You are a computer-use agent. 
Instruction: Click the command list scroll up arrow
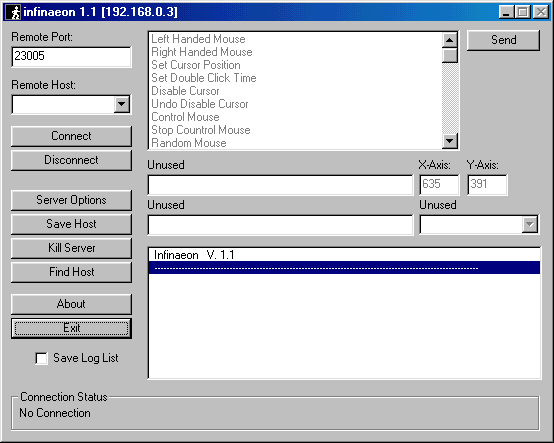[x=449, y=40]
